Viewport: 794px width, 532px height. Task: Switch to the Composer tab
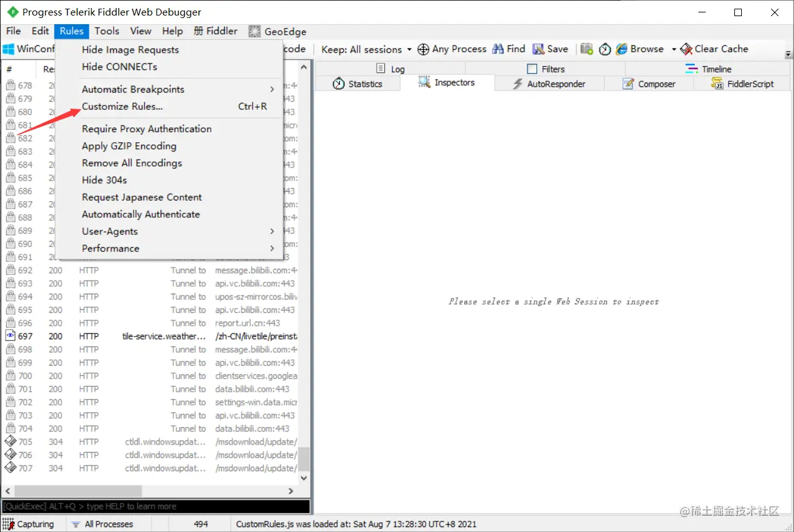[x=649, y=84]
